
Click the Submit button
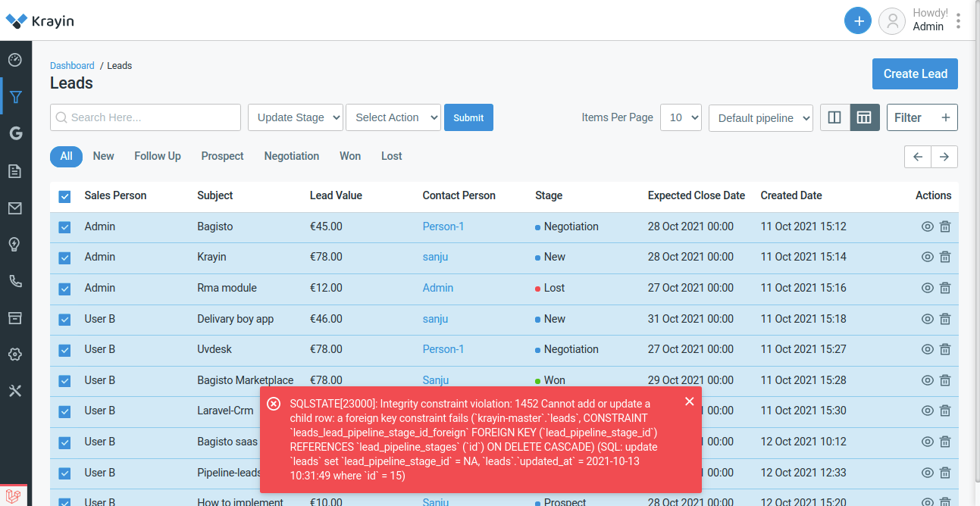(x=468, y=117)
